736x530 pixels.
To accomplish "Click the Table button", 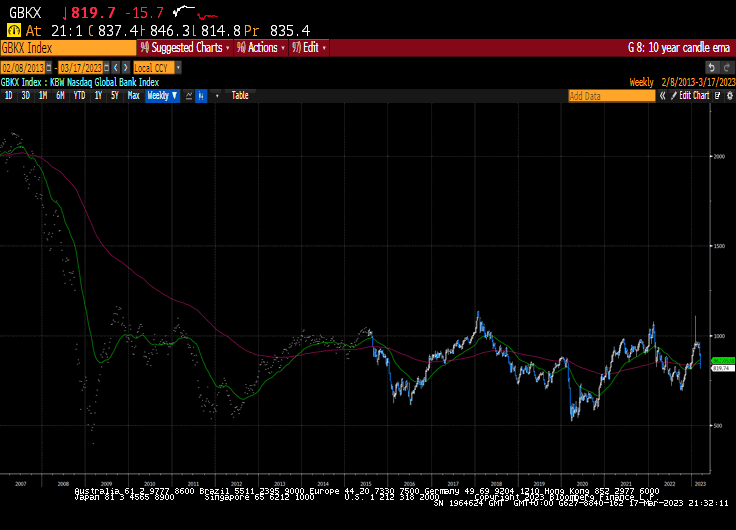I will [x=240, y=96].
